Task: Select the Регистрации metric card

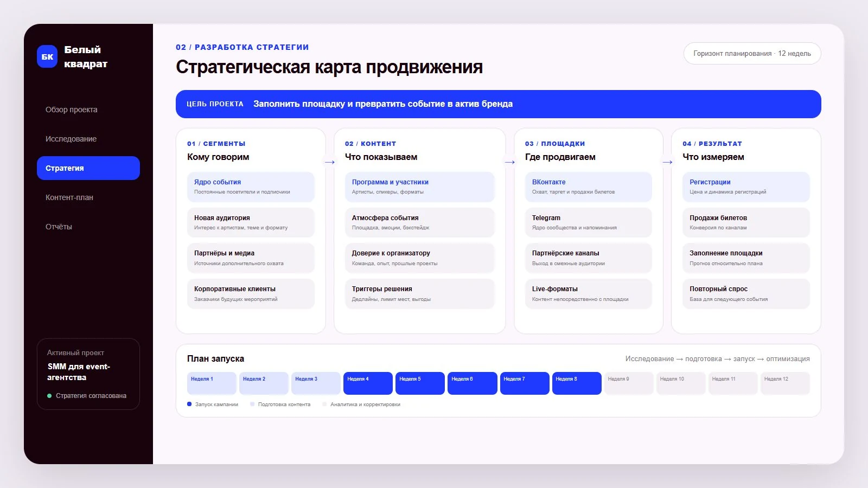Action: pyautogui.click(x=746, y=187)
